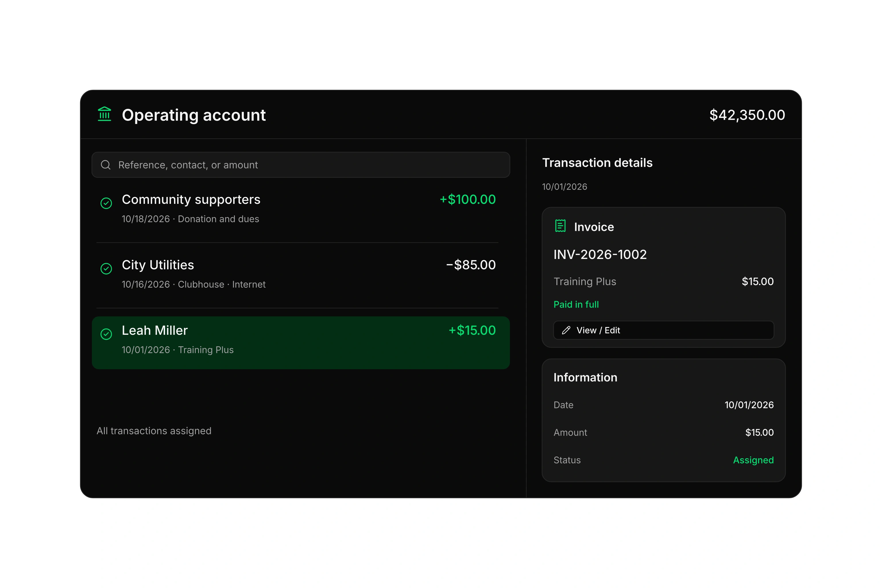This screenshot has height=588, width=882.
Task: Click the 10/01/2026 · Training Plus subtitle
Action: pos(177,350)
